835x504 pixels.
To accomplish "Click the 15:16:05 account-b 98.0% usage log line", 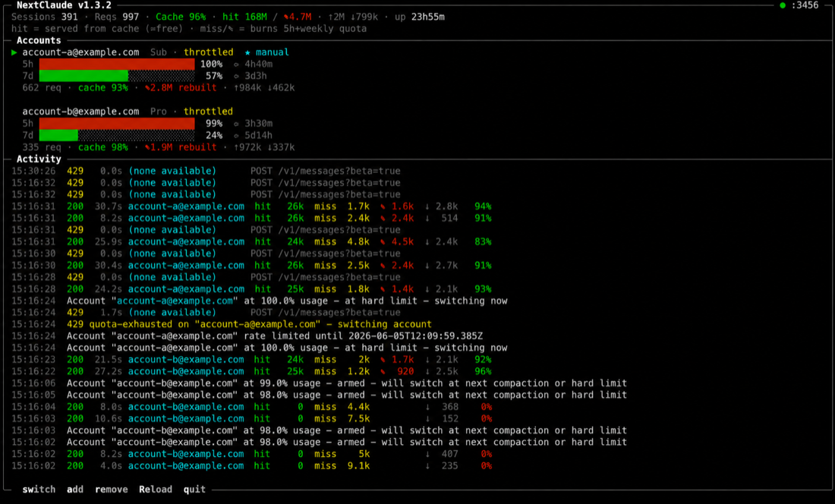I will [319, 395].
